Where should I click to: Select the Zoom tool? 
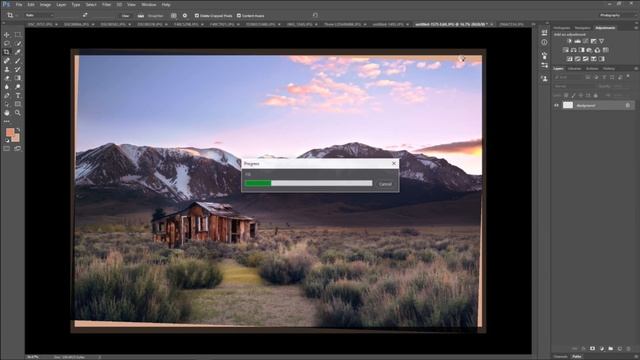coord(18,113)
